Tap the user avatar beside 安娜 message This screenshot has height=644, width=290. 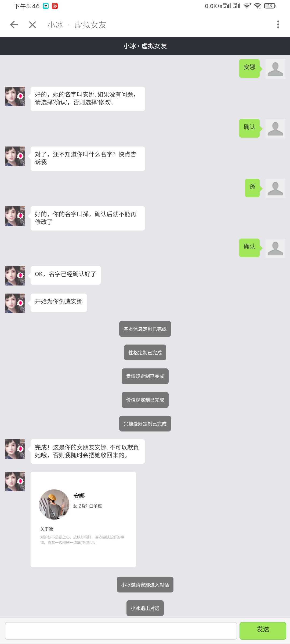(275, 69)
